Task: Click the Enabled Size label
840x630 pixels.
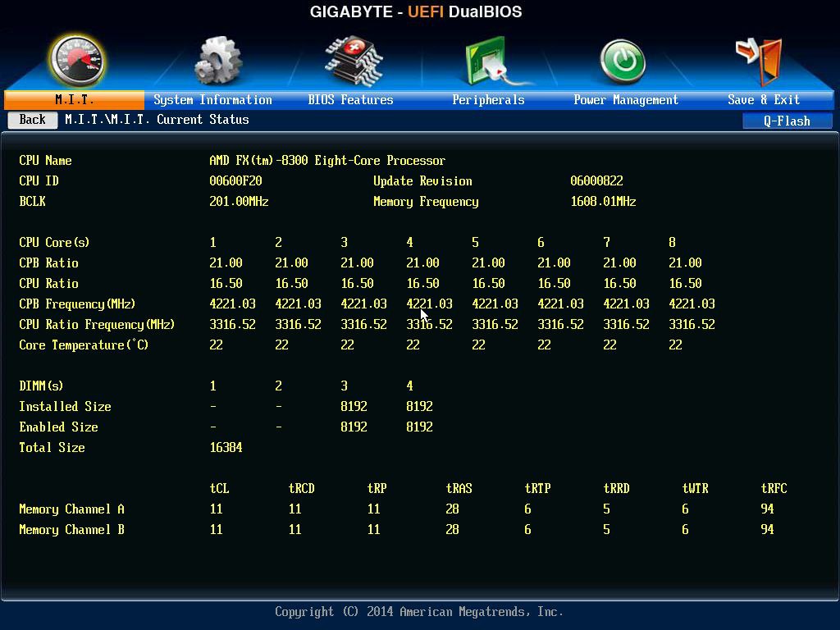Action: tap(58, 427)
